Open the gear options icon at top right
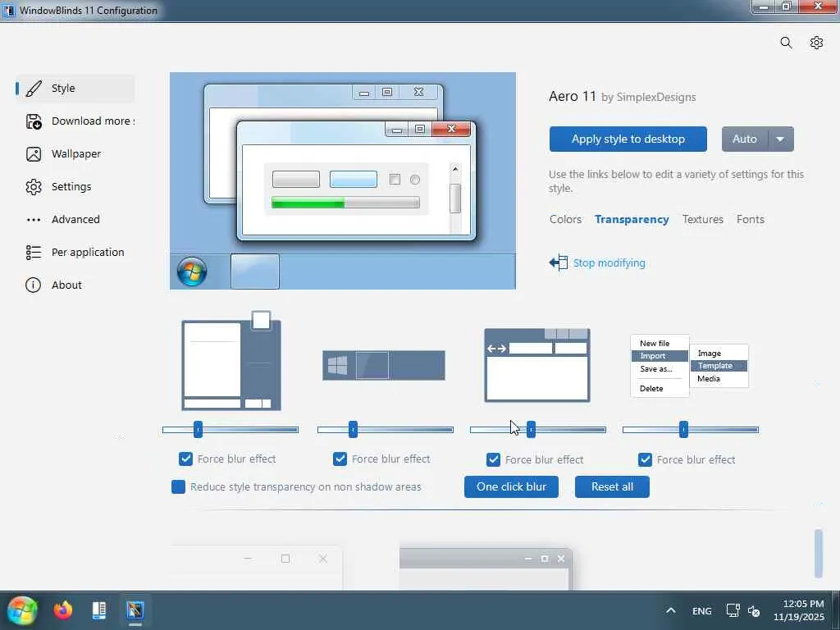Image resolution: width=840 pixels, height=630 pixels. 816,43
